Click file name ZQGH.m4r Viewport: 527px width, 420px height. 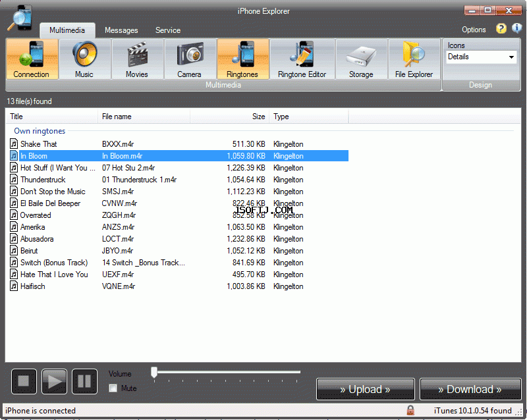point(119,215)
